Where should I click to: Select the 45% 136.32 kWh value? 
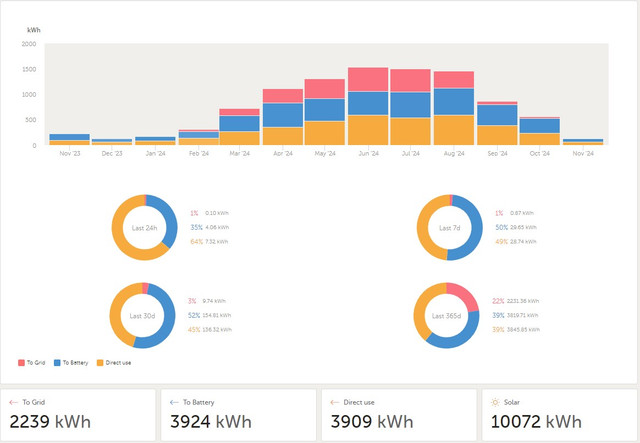(209, 329)
